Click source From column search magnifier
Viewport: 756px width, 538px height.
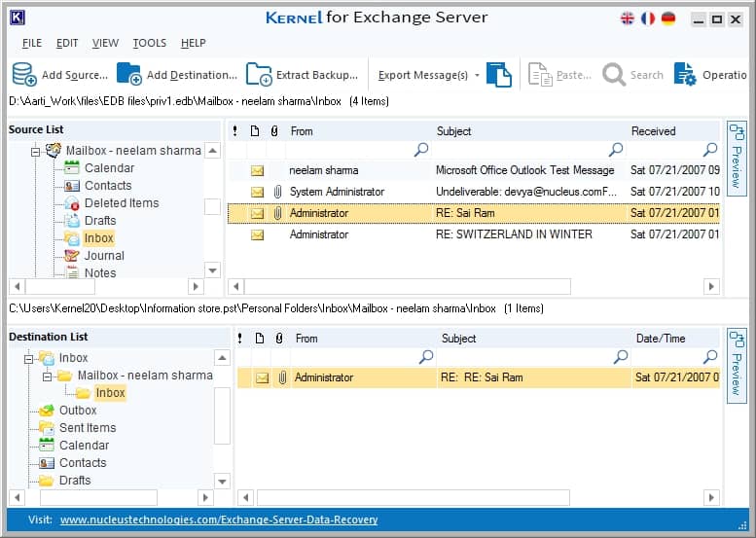coord(421,150)
